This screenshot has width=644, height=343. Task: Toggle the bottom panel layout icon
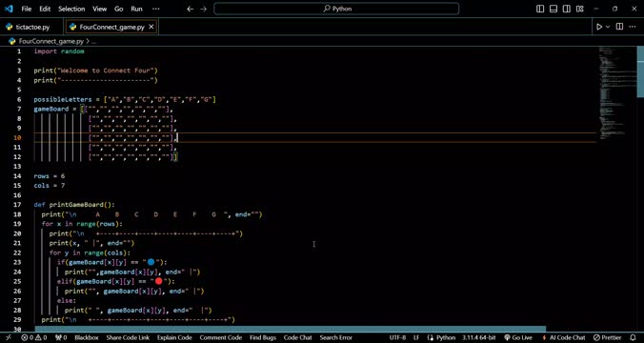click(x=553, y=9)
